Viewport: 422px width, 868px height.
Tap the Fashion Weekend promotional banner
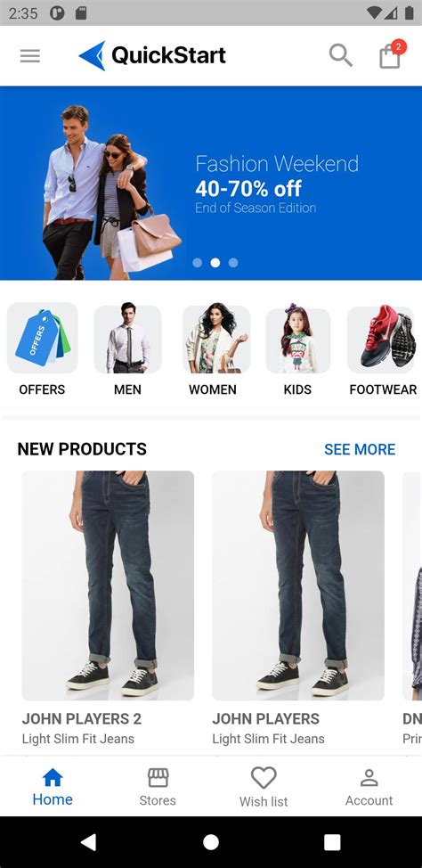pos(211,184)
